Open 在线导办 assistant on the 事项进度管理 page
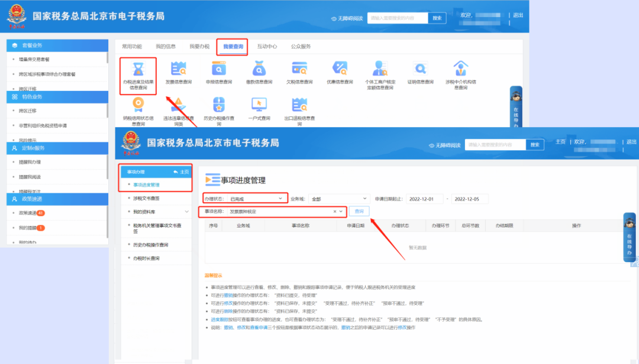 (630, 237)
